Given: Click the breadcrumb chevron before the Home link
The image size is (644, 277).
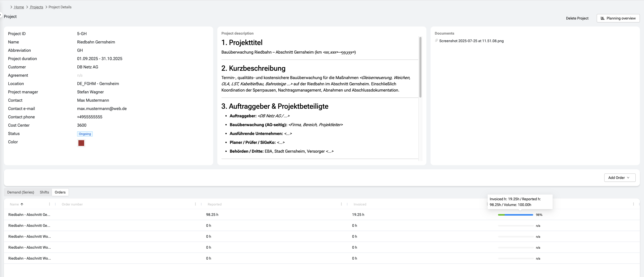Looking at the screenshot, I should (x=11, y=7).
